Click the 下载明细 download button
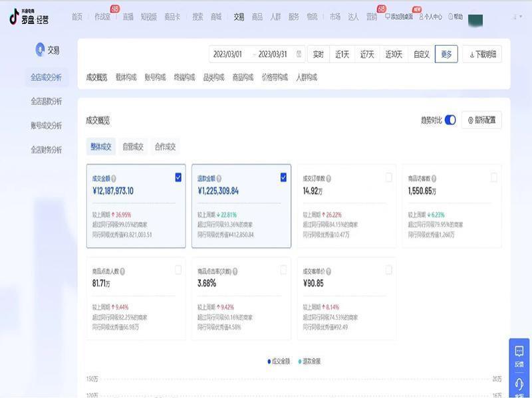 (x=482, y=54)
